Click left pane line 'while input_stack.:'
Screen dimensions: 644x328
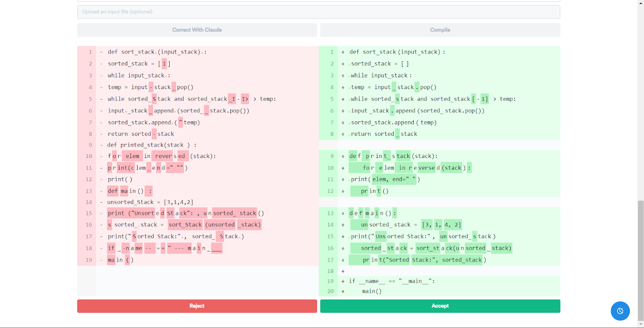click(x=139, y=75)
